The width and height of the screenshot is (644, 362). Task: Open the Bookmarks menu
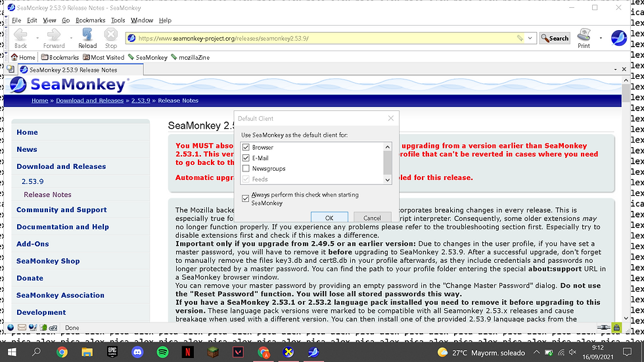[91, 20]
